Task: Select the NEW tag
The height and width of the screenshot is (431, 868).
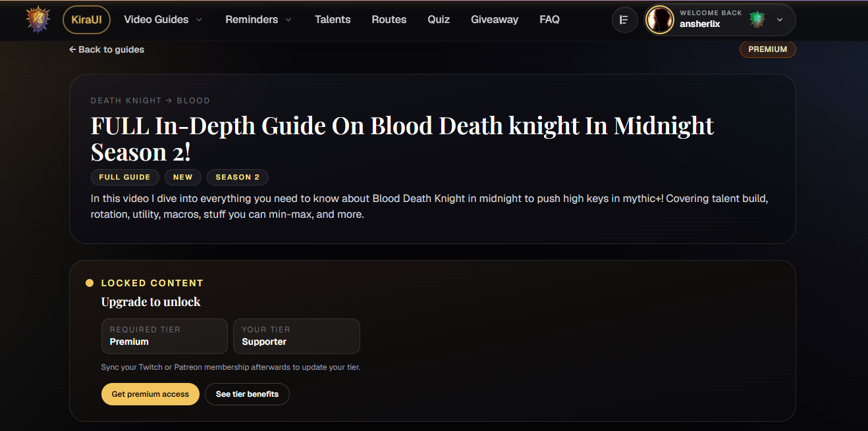Action: [x=183, y=177]
